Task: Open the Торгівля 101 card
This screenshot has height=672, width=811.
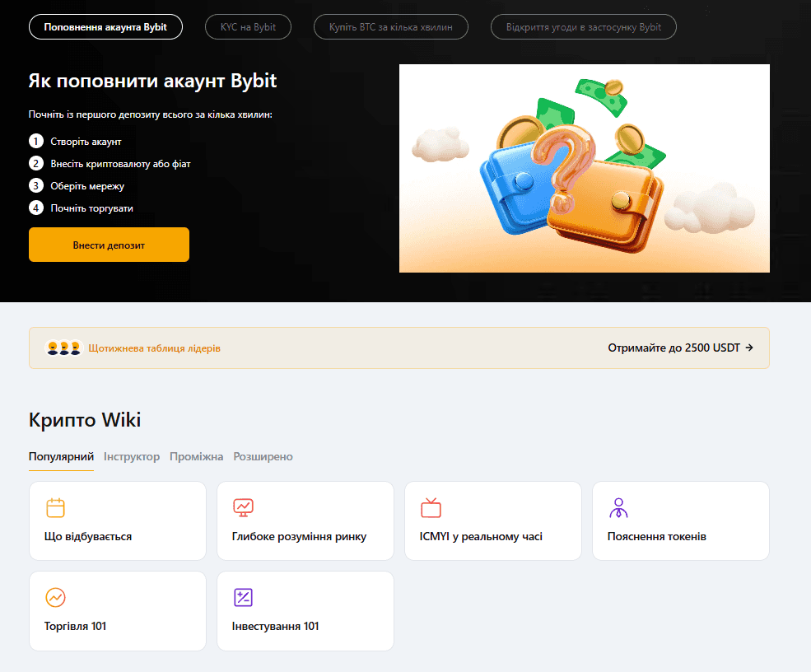Action: click(118, 611)
